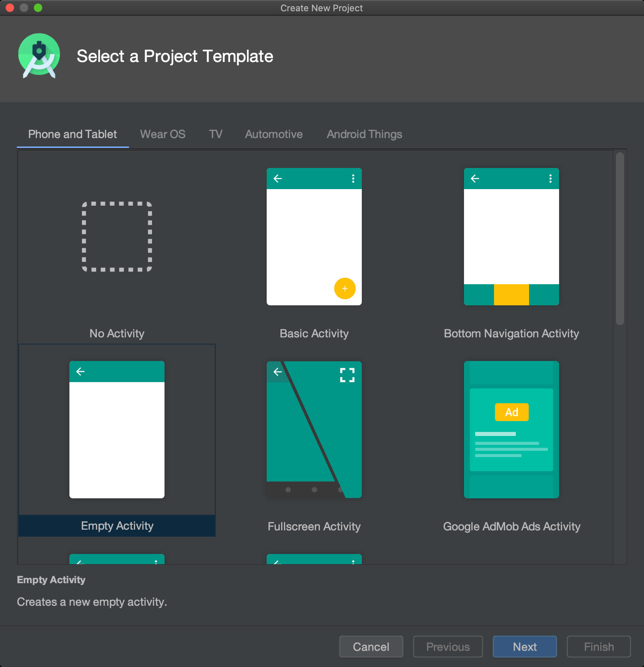Screen dimensions: 644x667
Task: Switch to the Automotive tab
Action: (274, 134)
